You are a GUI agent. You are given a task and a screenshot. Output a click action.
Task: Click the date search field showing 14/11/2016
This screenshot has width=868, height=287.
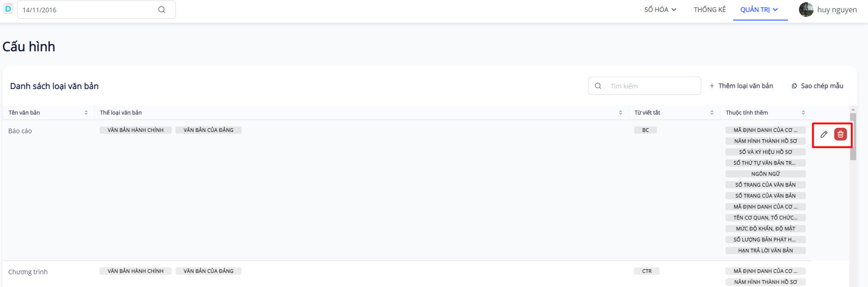click(87, 10)
